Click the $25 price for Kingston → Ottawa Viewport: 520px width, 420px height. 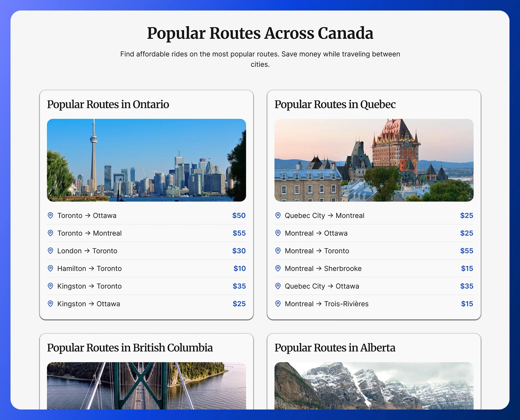click(x=239, y=304)
